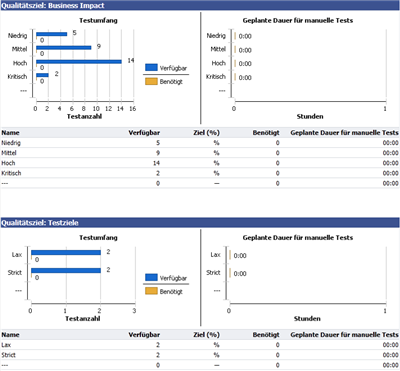The image size is (400, 371).
Task: Sort by Benötigt column in Testziele table
Action: click(x=266, y=335)
